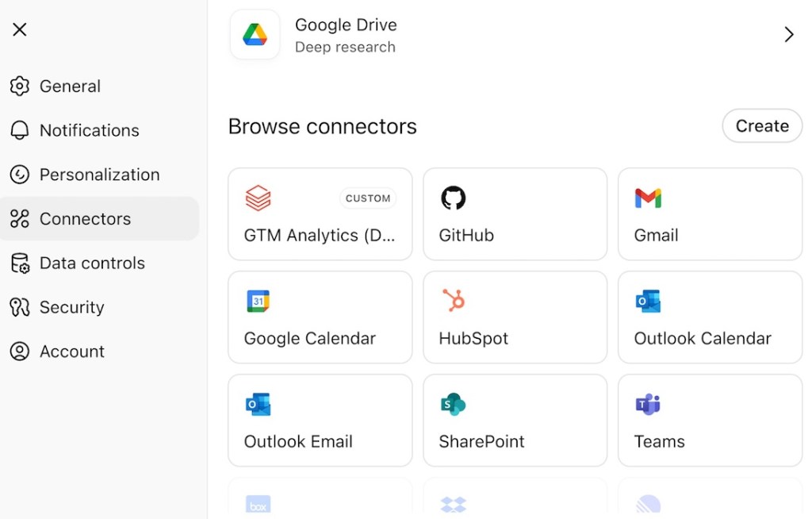Open the Google Drive connector icon
Image resolution: width=812 pixels, height=519 pixels.
tap(254, 34)
